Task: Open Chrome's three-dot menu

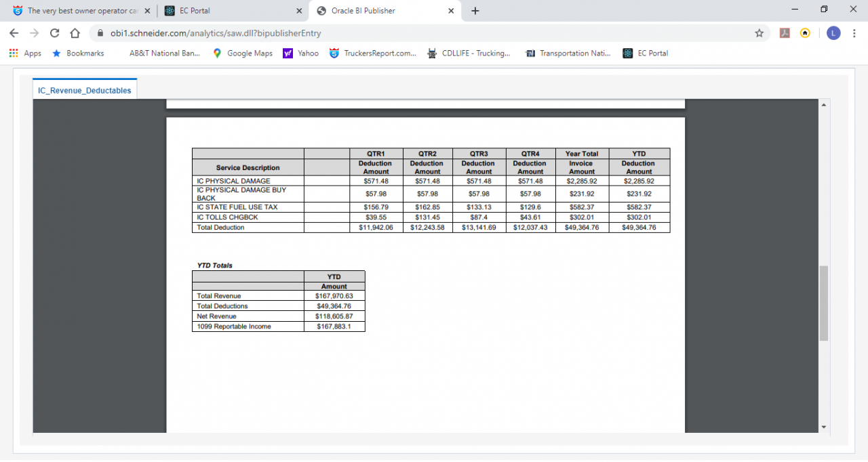Action: pyautogui.click(x=854, y=33)
